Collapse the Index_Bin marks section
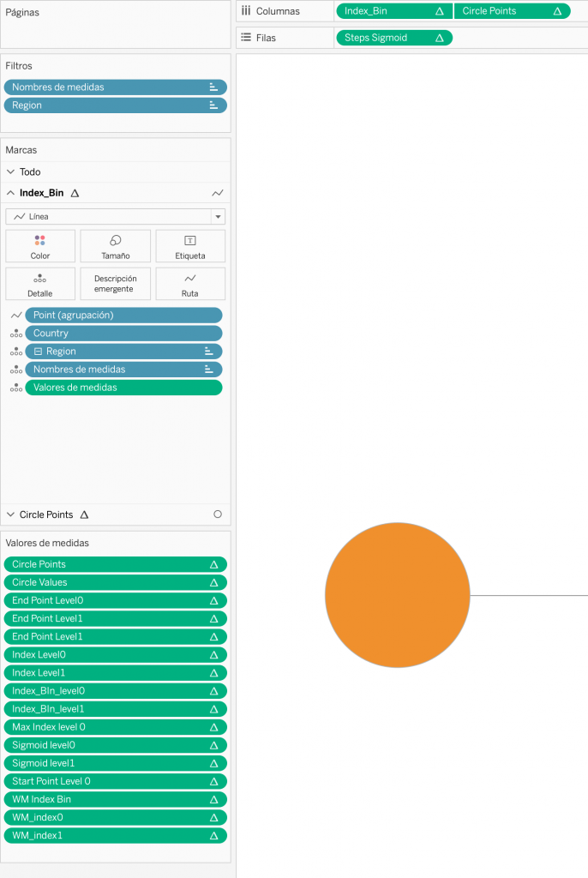The image size is (588, 878). [10, 193]
